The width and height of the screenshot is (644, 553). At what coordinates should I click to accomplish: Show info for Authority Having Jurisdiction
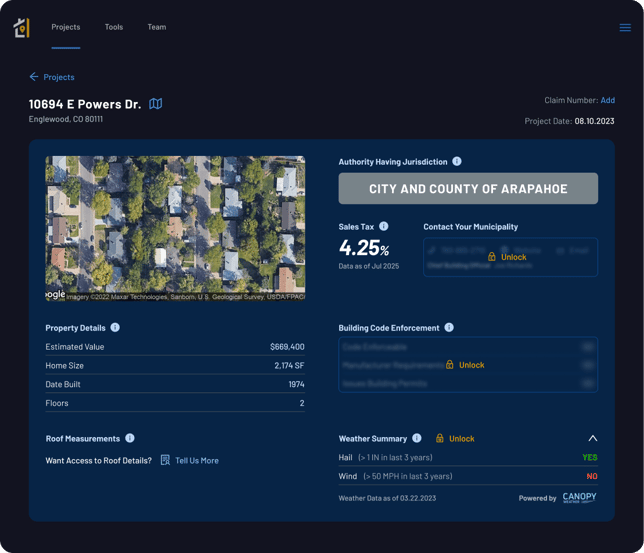click(x=457, y=161)
